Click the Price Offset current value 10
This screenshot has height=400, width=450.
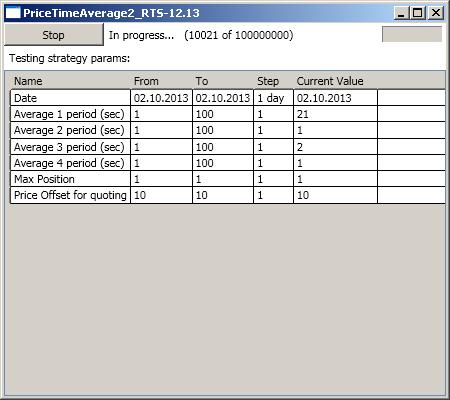click(335, 195)
